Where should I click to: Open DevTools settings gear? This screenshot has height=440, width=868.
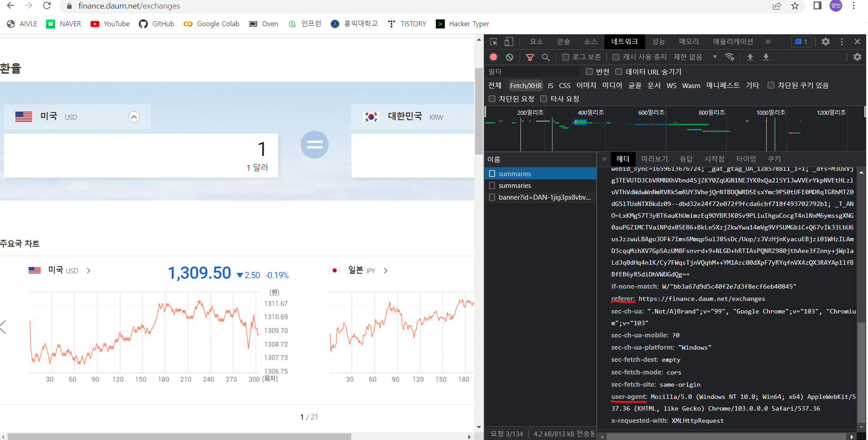(x=826, y=42)
